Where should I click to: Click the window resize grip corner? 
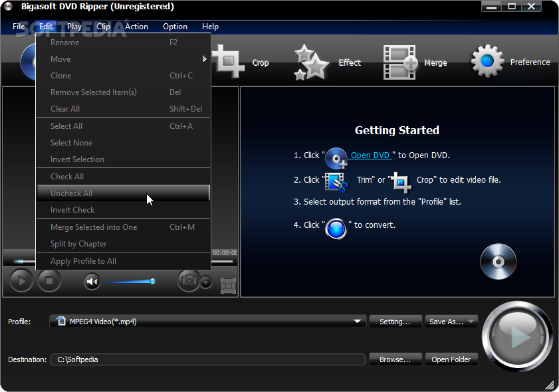click(x=550, y=384)
